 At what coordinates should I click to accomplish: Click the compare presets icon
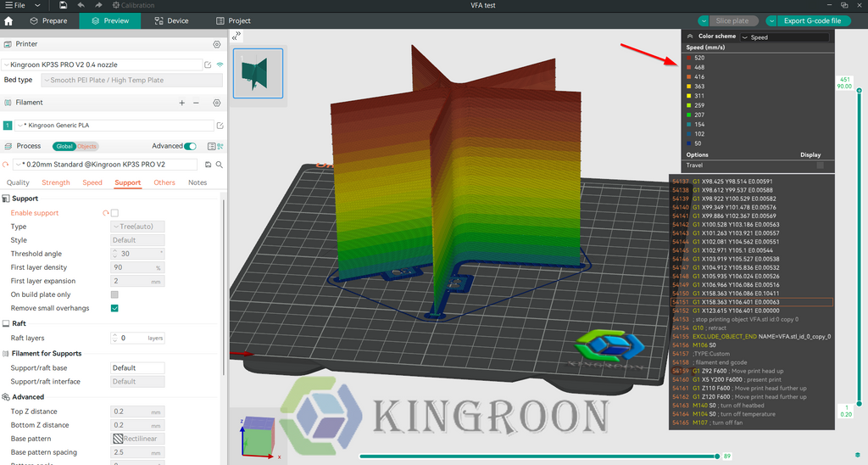(x=220, y=146)
